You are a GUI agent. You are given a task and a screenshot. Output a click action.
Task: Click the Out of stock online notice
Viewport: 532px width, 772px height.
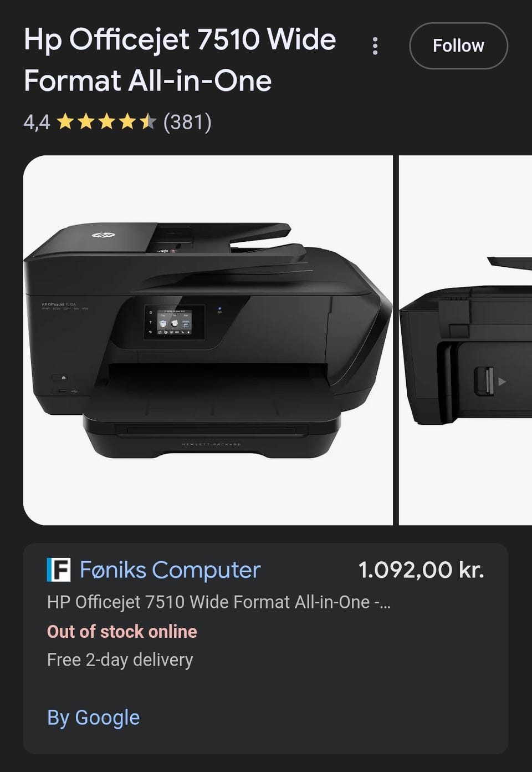122,632
